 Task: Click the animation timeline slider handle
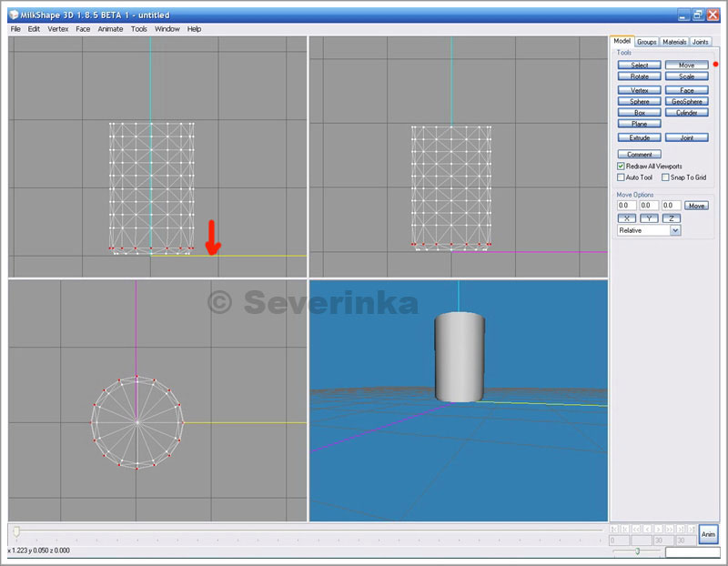15,530
